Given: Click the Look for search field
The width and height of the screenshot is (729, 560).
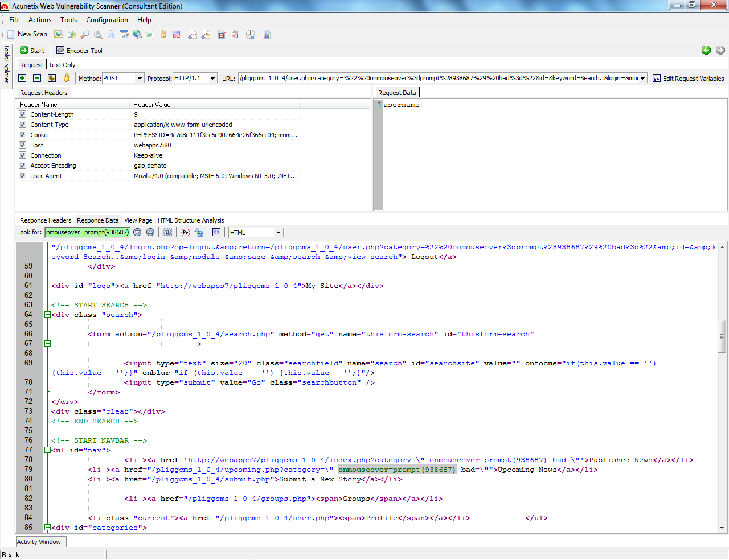Looking at the screenshot, I should click(x=87, y=232).
